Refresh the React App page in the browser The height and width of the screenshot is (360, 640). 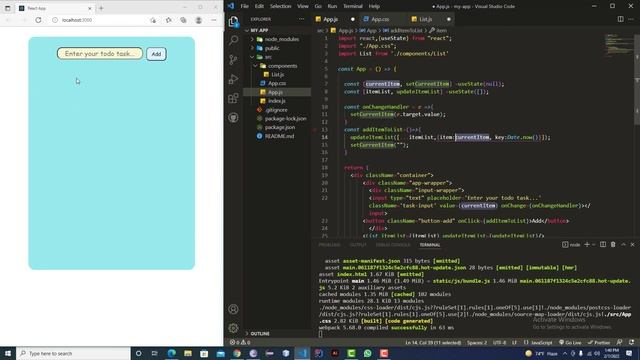tap(38, 20)
